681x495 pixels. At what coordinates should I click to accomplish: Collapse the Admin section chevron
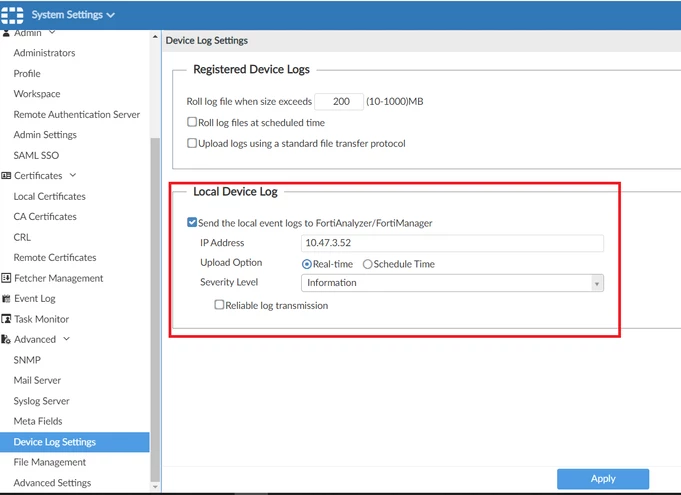52,32
